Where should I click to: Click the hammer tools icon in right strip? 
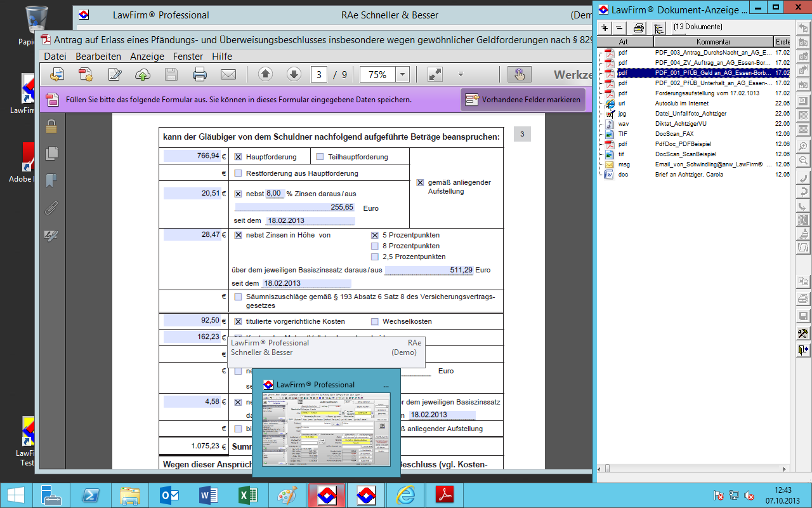803,333
